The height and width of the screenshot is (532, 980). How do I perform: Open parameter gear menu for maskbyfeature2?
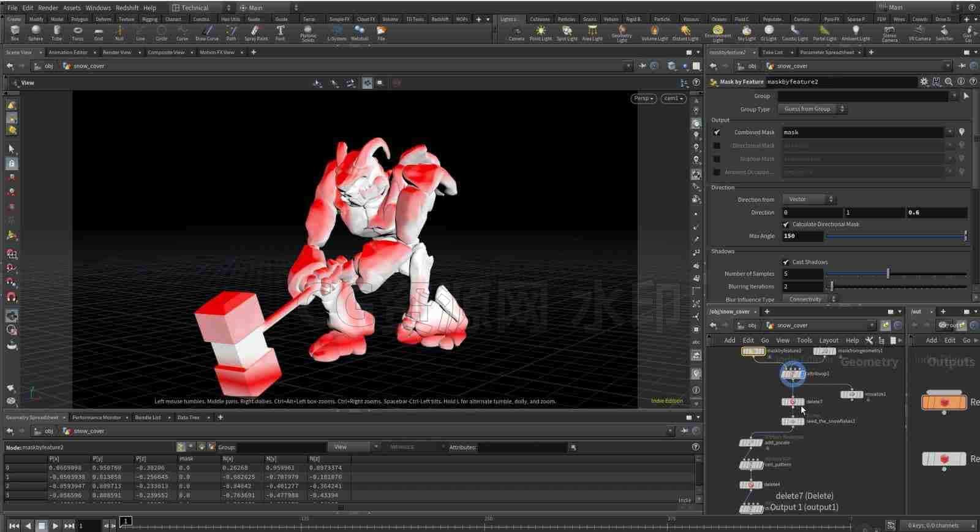(x=924, y=82)
